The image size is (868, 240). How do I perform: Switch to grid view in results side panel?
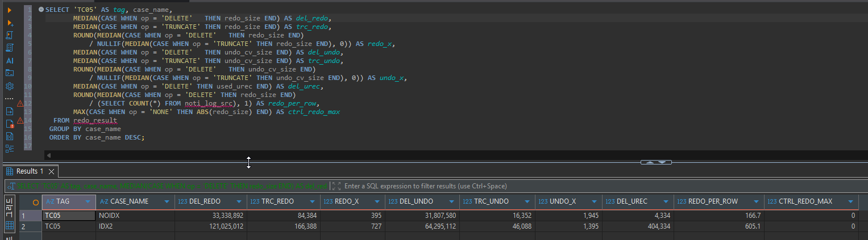click(x=10, y=225)
